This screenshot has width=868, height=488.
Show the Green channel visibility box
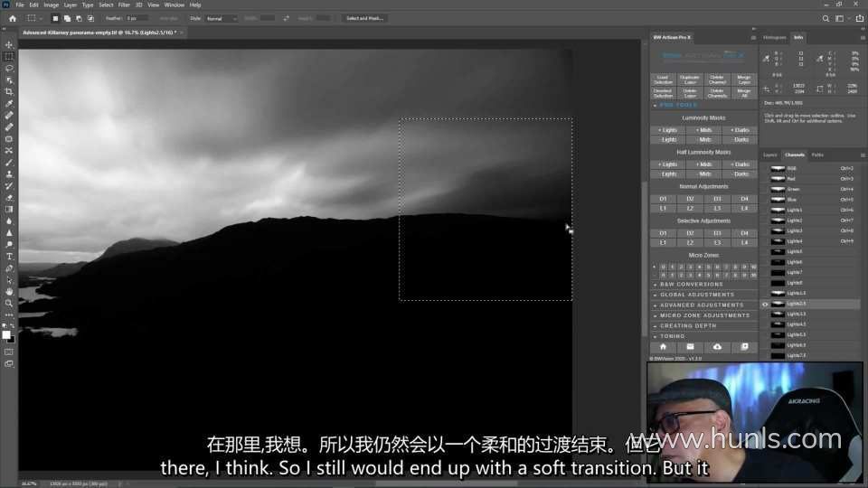[x=765, y=189]
